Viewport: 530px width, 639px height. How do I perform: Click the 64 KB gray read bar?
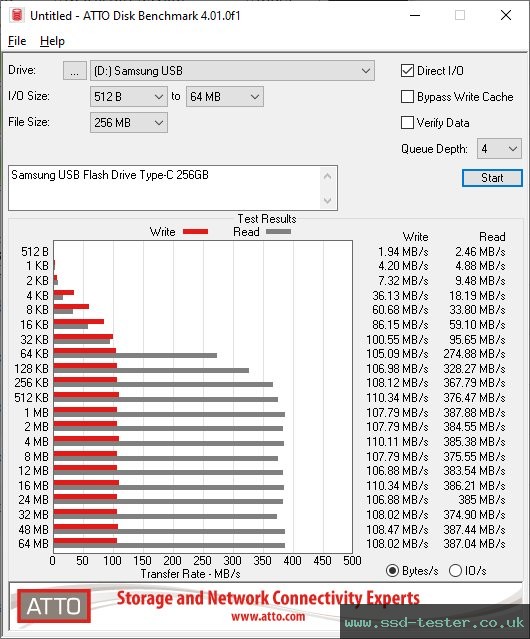(135, 355)
